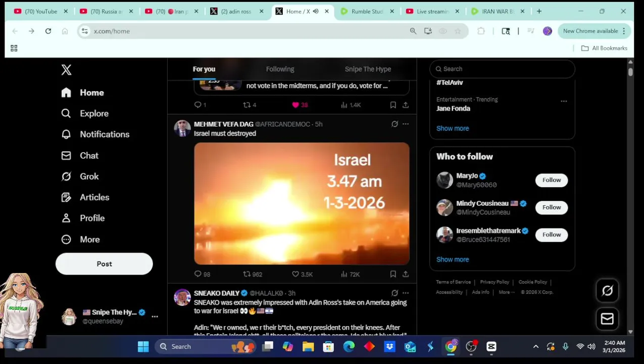Open Notifications bell in sidebar
Screen dimensions: 644x364
pyautogui.click(x=66, y=134)
